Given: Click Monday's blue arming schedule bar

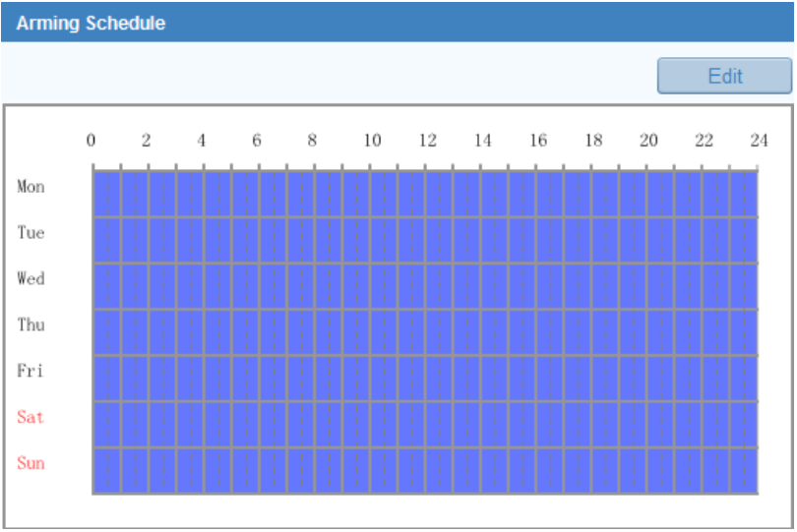Looking at the screenshot, I should [424, 193].
